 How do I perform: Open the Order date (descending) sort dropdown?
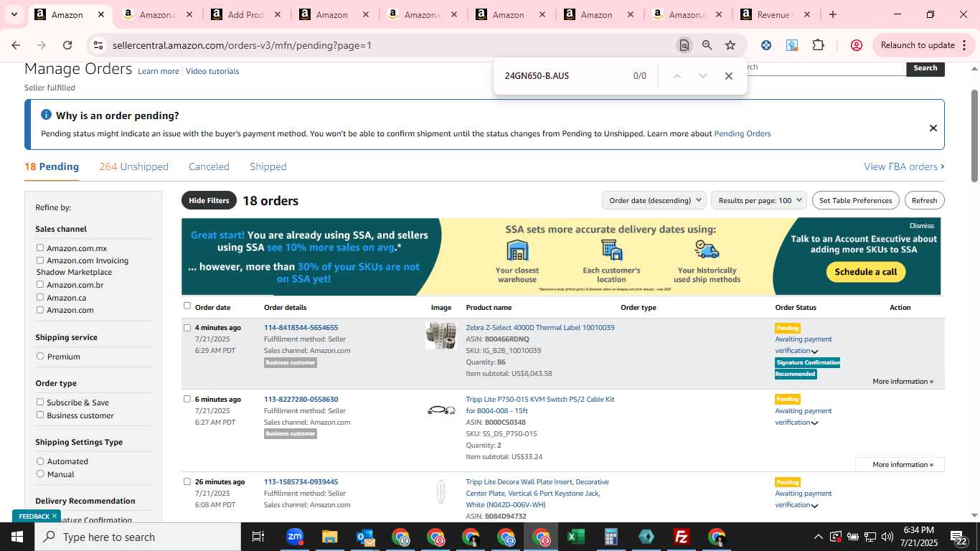point(654,200)
